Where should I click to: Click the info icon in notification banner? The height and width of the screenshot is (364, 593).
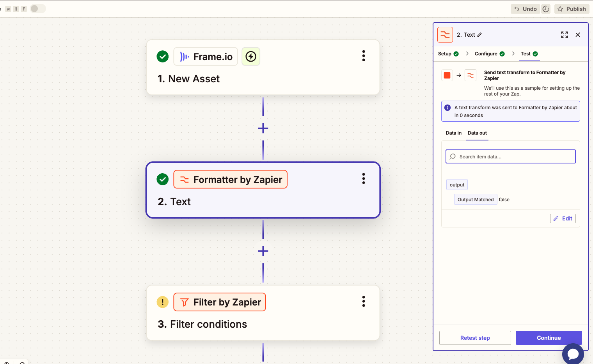click(447, 108)
